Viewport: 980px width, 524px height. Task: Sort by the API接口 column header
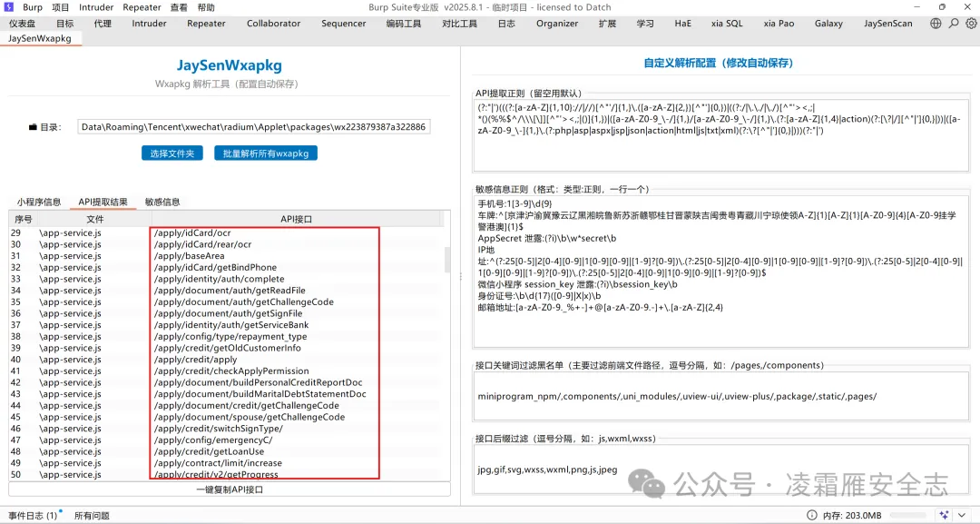pos(296,219)
